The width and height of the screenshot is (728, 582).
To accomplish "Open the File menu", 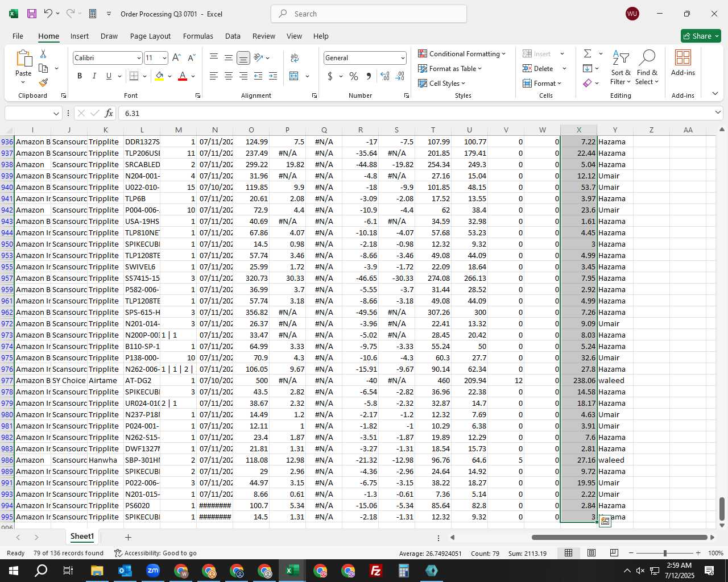I will (x=18, y=36).
